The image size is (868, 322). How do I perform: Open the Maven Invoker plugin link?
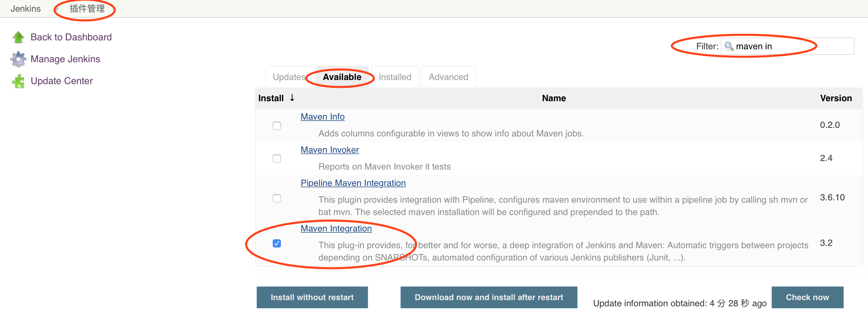coord(330,150)
